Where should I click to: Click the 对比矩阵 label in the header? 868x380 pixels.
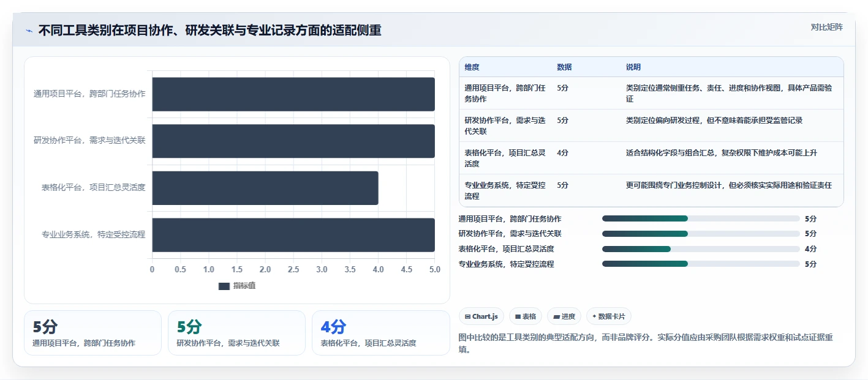826,27
